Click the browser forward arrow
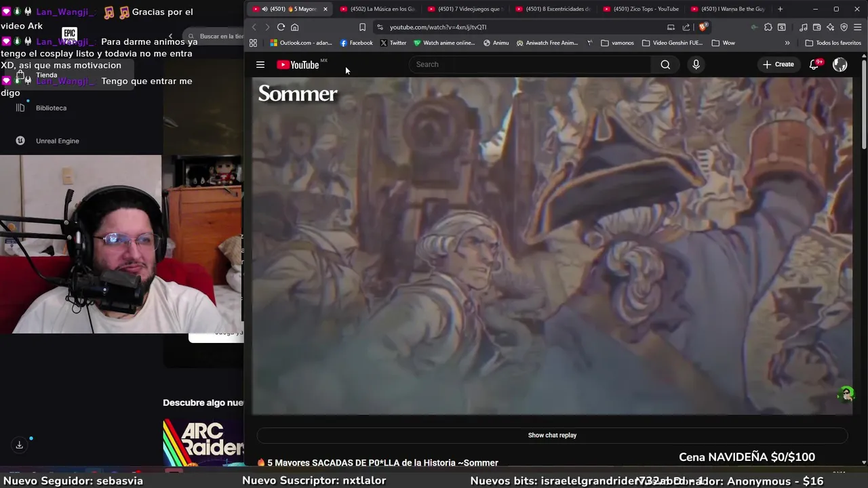The image size is (868, 488). 267,27
